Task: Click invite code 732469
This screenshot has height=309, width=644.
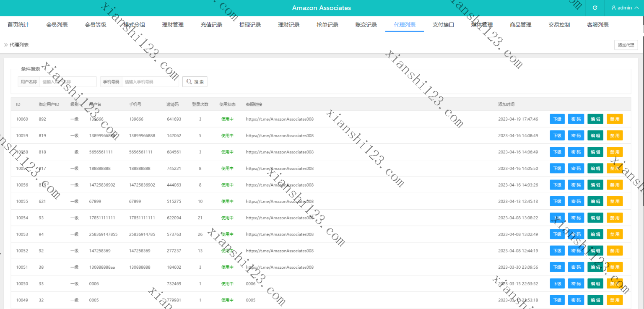Action: [174, 283]
